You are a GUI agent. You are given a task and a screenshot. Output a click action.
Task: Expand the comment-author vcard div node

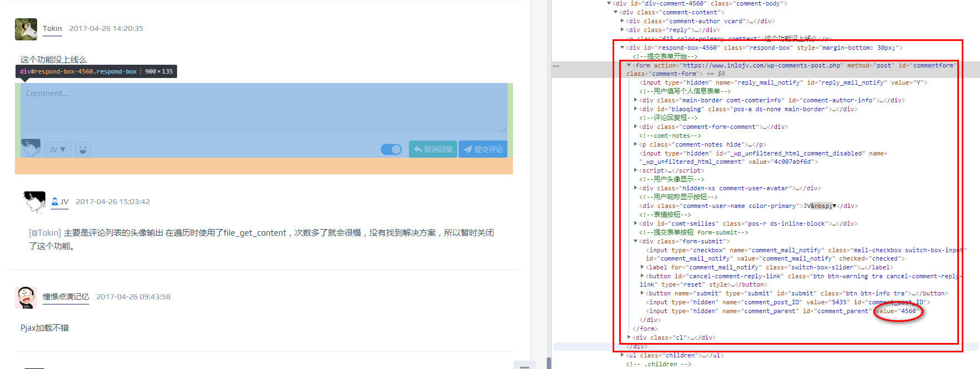623,21
